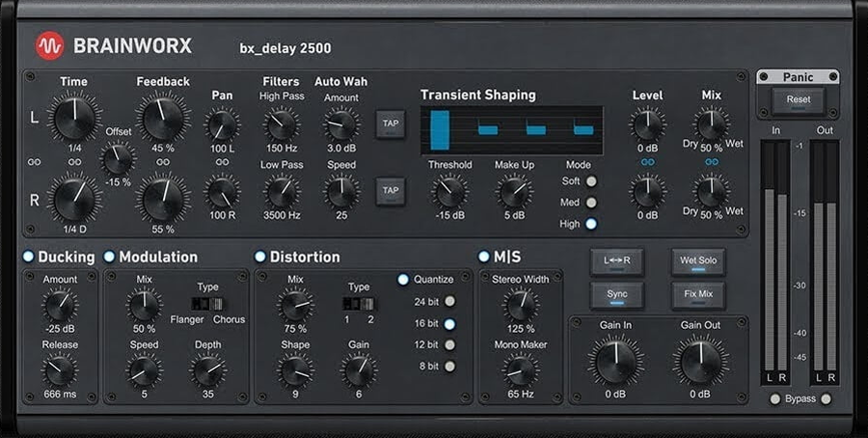This screenshot has height=438, width=868.
Task: Select 16 bit quantize option
Action: pyautogui.click(x=449, y=323)
